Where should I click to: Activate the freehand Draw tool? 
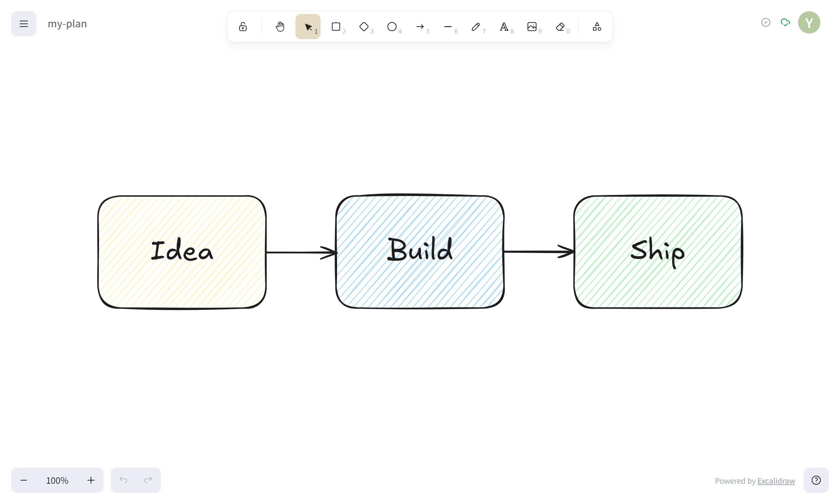click(x=476, y=26)
